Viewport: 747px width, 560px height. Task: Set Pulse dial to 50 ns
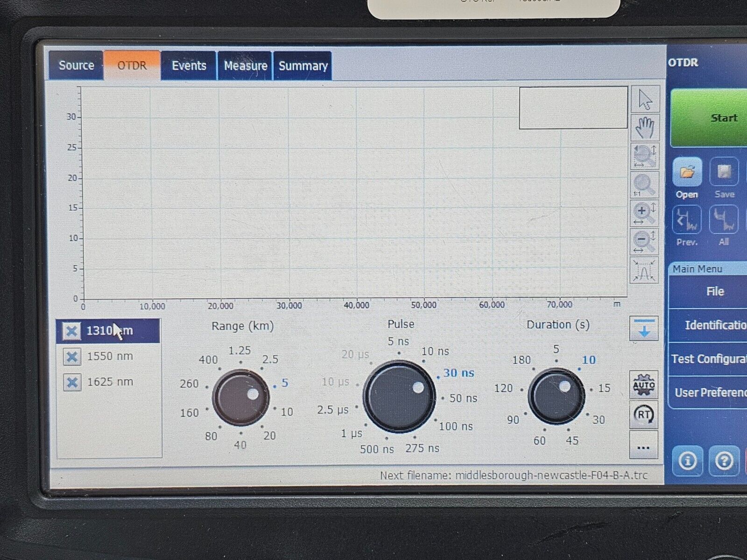(463, 398)
